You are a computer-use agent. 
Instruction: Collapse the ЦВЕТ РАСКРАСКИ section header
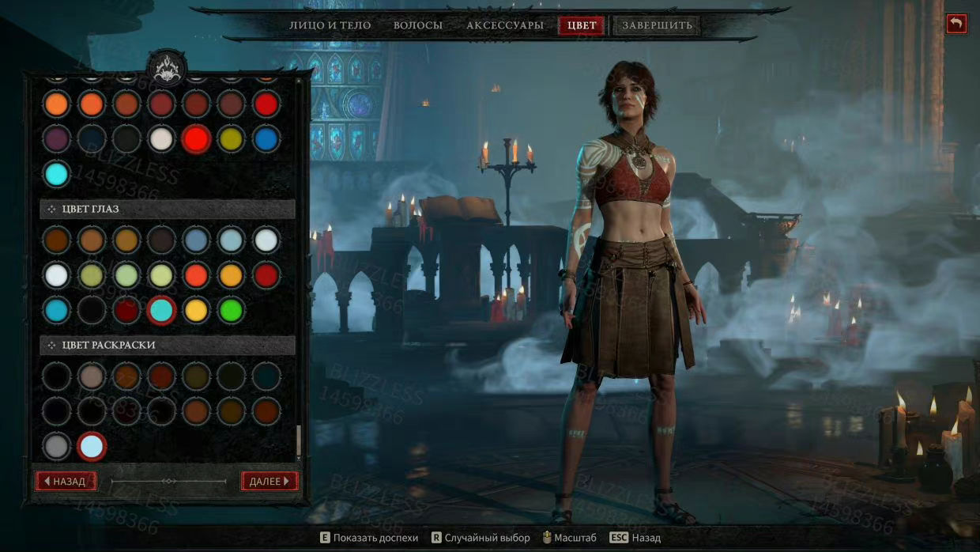pos(168,346)
